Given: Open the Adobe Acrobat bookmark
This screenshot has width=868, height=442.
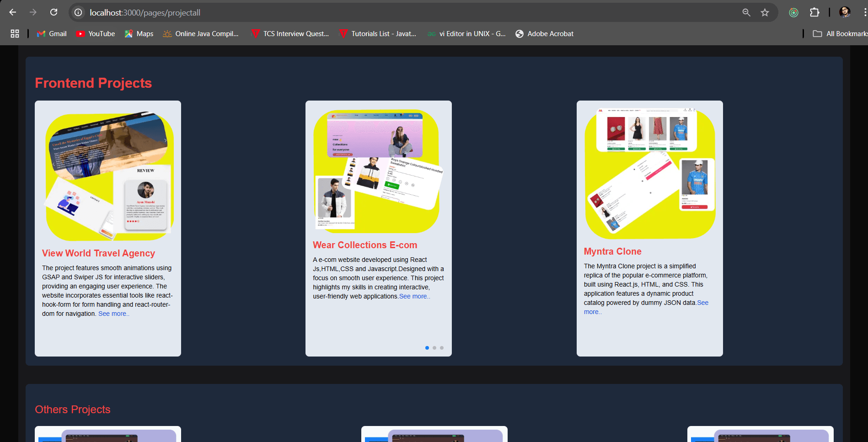Looking at the screenshot, I should click(x=545, y=33).
